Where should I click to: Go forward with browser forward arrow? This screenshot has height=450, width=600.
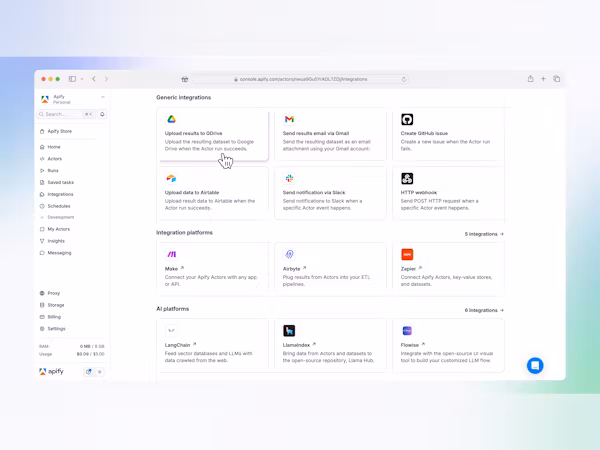click(106, 79)
